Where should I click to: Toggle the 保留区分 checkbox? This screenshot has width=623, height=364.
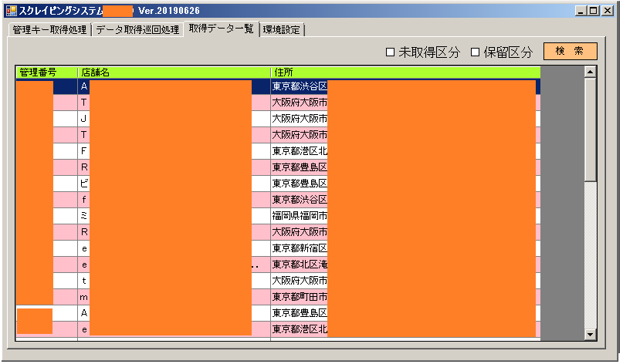tap(475, 52)
